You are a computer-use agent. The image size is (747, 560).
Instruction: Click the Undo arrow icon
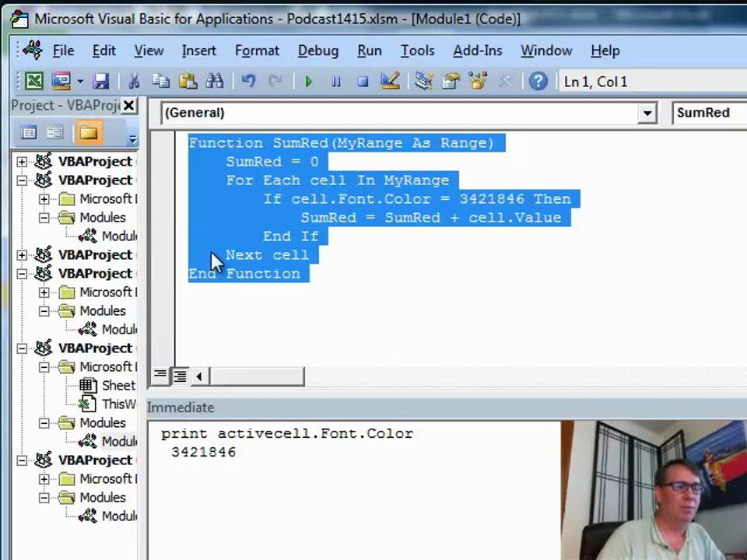click(x=247, y=81)
